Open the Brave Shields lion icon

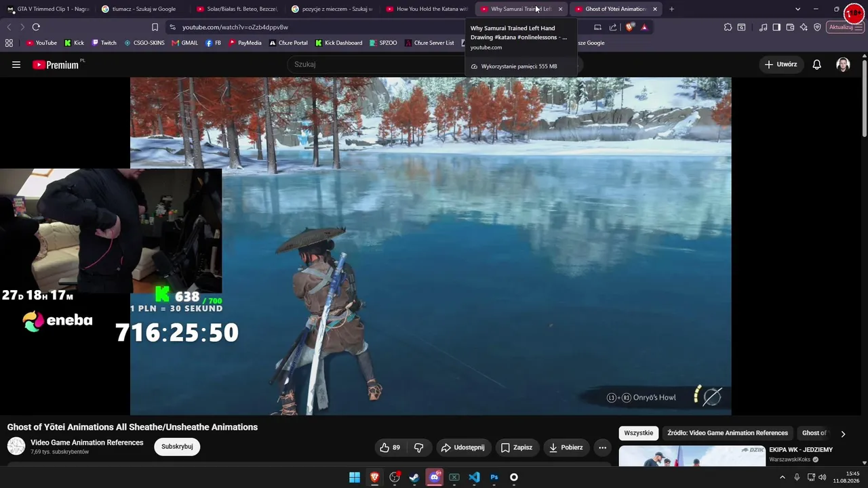(630, 27)
